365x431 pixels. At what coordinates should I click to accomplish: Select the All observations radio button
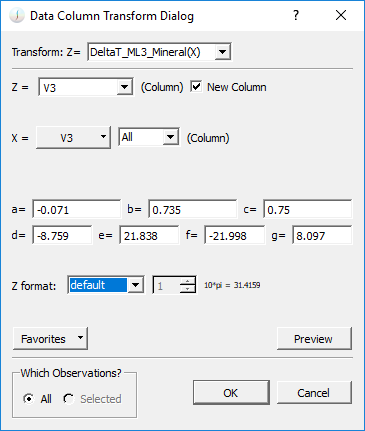point(29,399)
